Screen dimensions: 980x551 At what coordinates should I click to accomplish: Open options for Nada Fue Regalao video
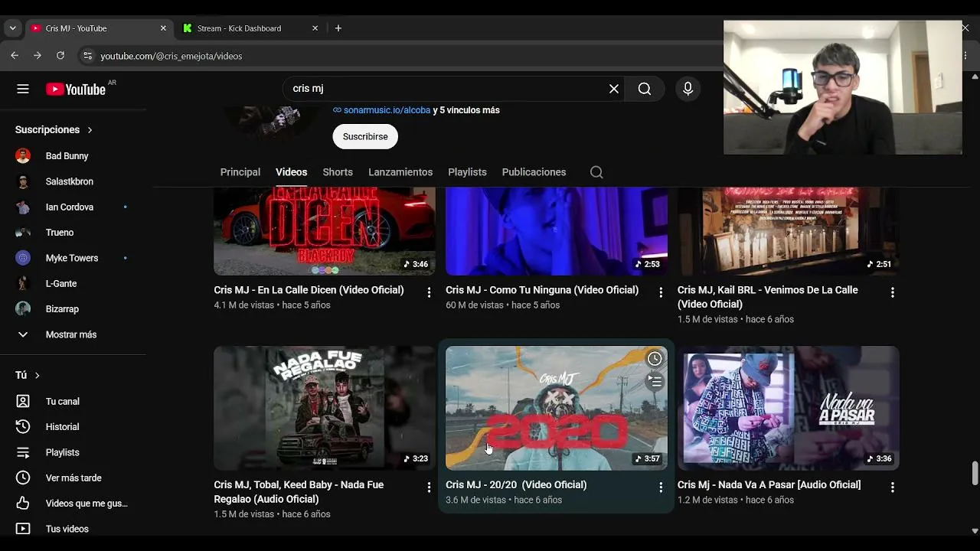429,487
